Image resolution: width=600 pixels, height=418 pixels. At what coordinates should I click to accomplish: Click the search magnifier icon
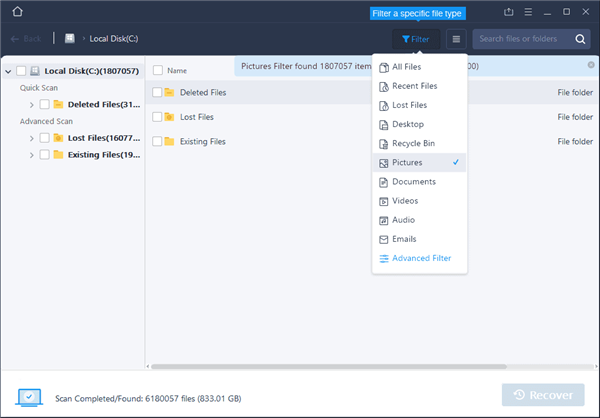[581, 39]
